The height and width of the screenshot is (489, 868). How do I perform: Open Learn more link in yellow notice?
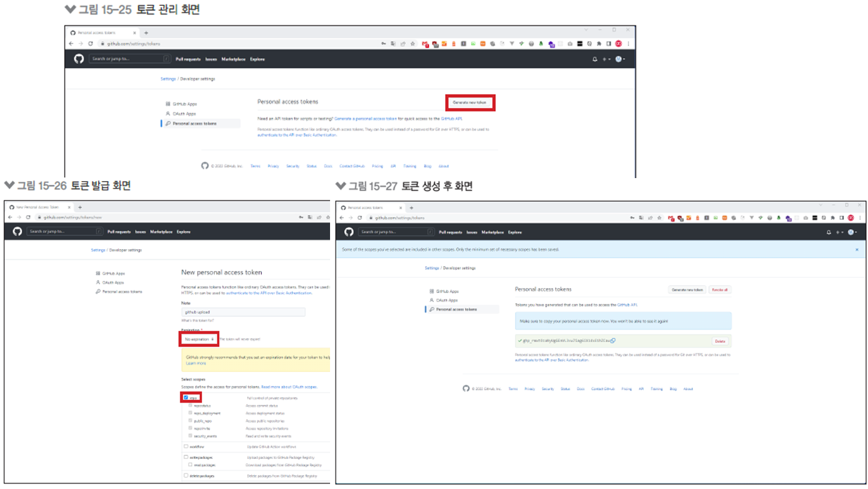196,363
